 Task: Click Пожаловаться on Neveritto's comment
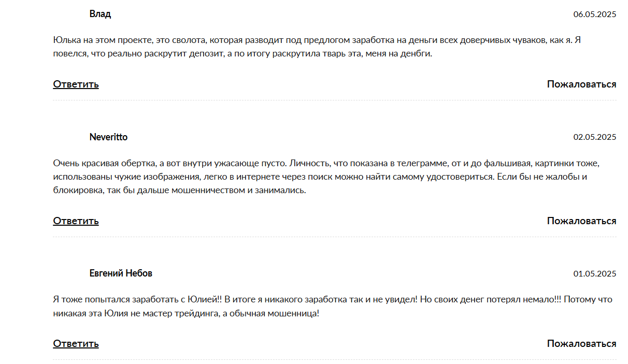pyautogui.click(x=581, y=221)
